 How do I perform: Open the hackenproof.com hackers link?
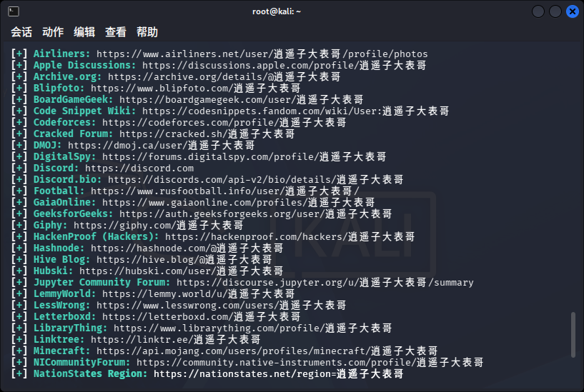[290, 236]
